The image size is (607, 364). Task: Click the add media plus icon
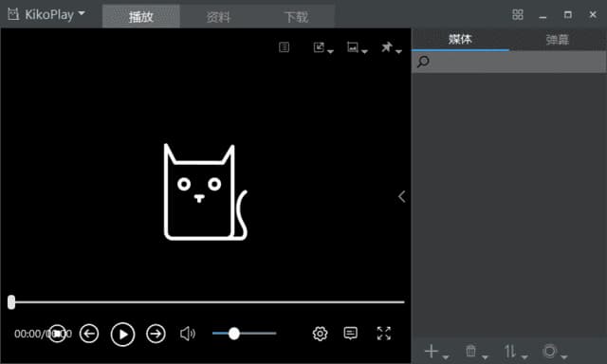[432, 352]
